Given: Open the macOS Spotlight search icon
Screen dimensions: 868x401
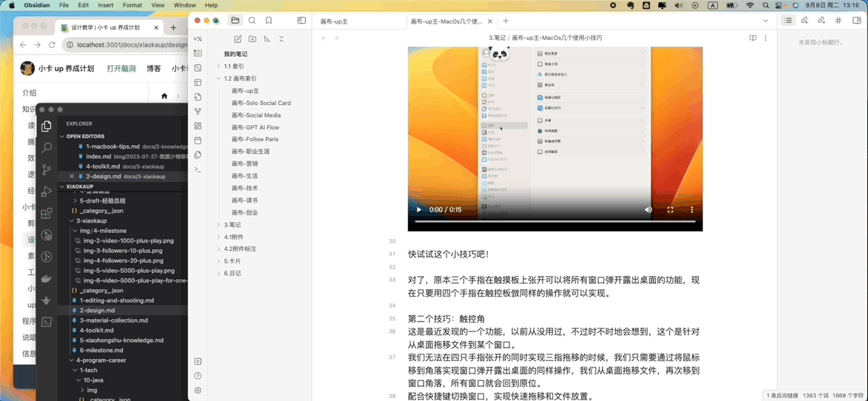Looking at the screenshot, I should pyautogui.click(x=765, y=5).
